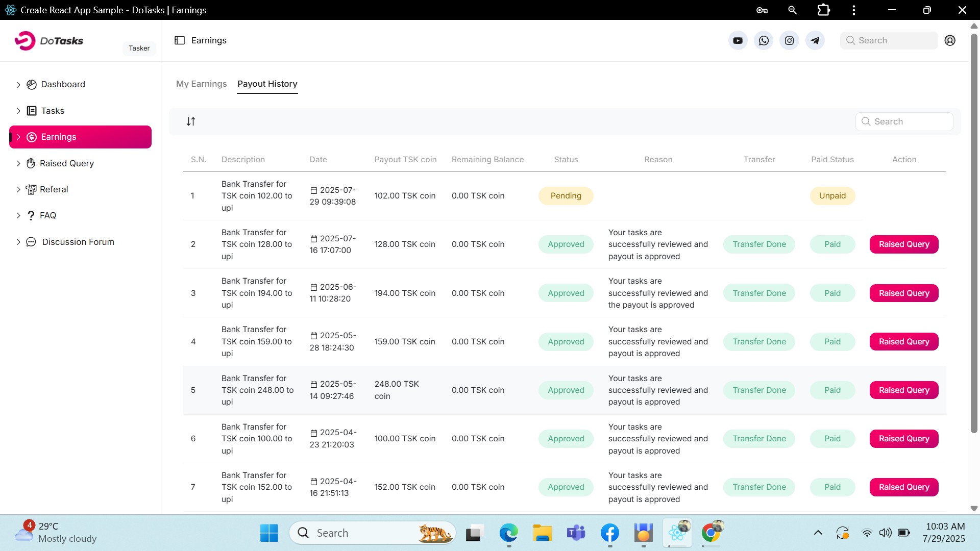Open the YouTube link icon
The image size is (980, 551).
coord(738,41)
